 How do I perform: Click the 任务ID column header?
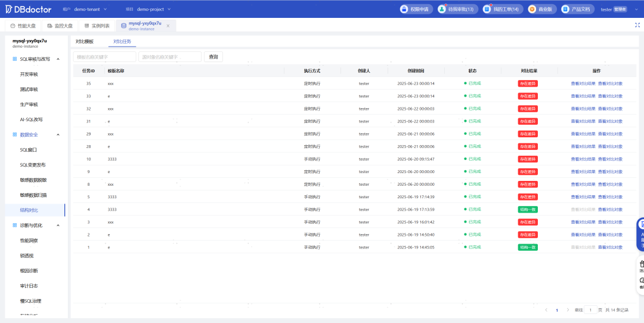point(89,71)
